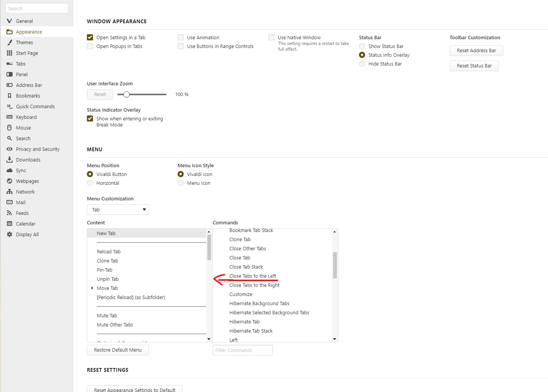Click the Reset Address Bar button
548x392 pixels.
476,50
